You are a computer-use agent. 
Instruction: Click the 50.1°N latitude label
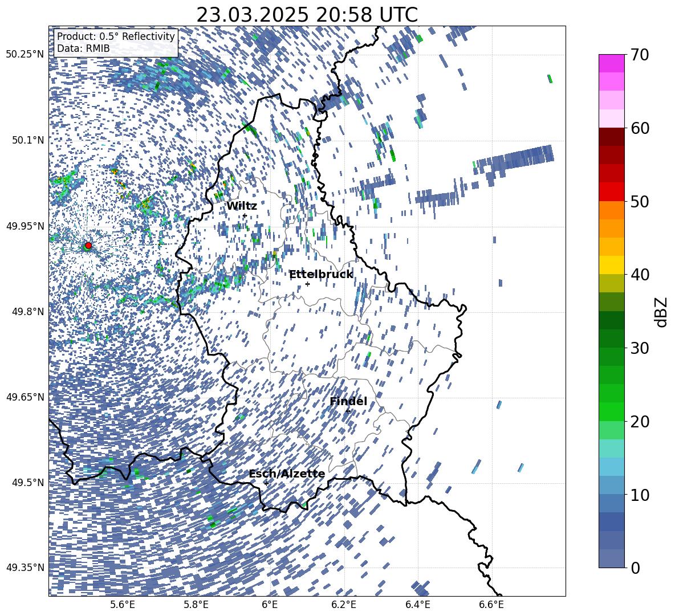[x=27, y=140]
